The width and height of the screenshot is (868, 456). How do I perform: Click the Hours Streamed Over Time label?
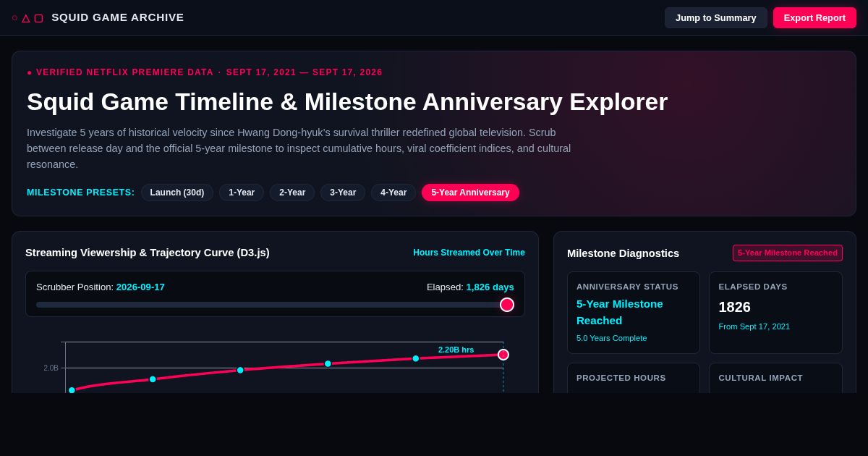pyautogui.click(x=469, y=253)
